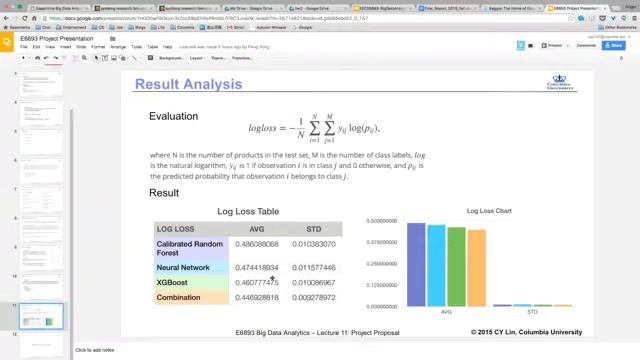The height and width of the screenshot is (360, 640).
Task: Open the Tools menu
Action: click(136, 47)
